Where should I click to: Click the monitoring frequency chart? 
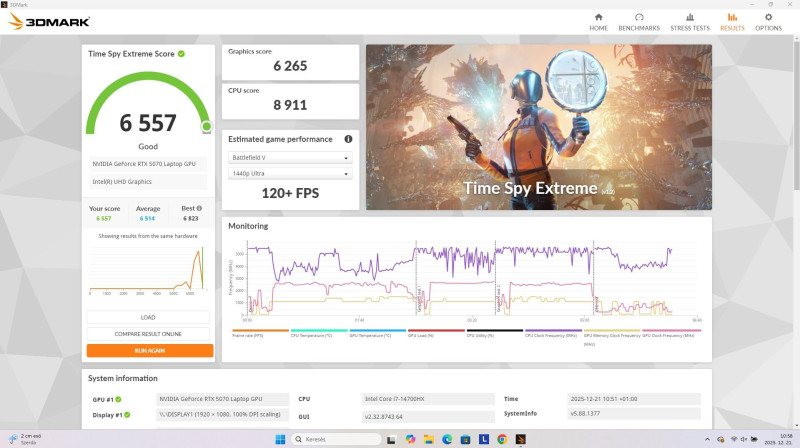(472, 279)
